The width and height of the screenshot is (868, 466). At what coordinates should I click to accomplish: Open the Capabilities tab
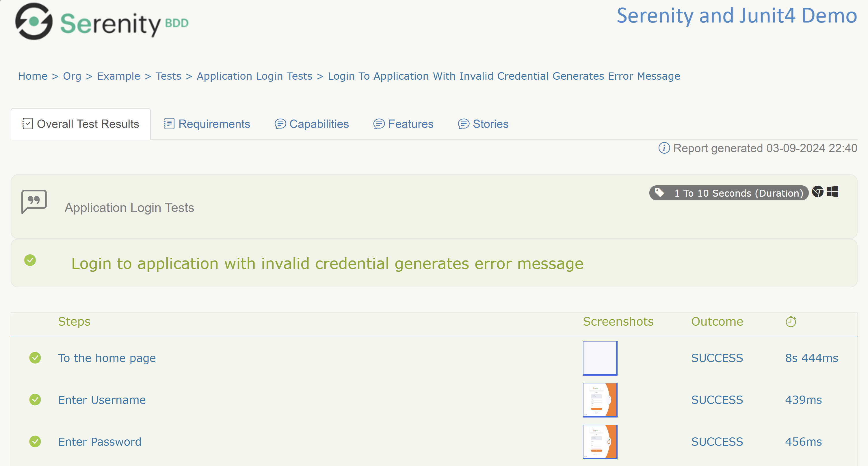(x=319, y=124)
